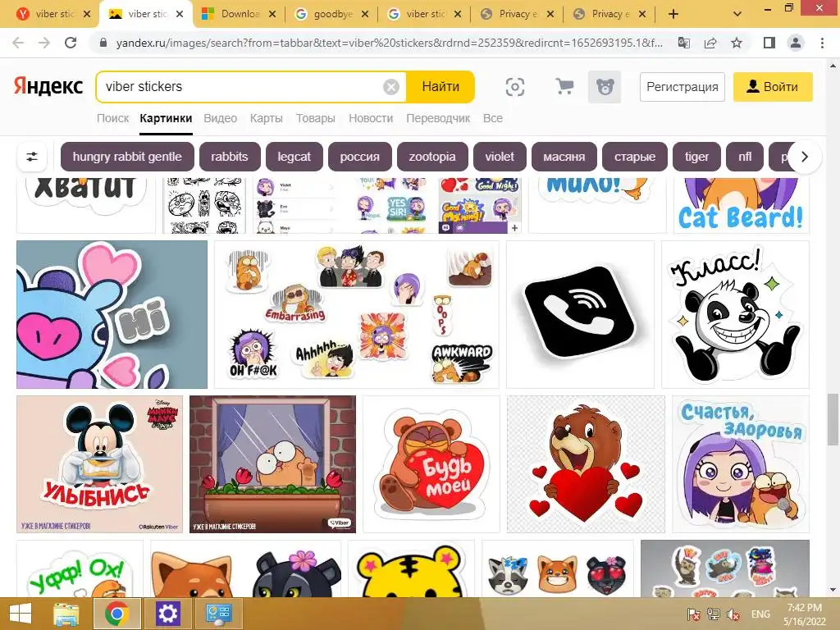Click the Chrome taskbar icon
This screenshot has height=630, width=840.
(x=117, y=614)
